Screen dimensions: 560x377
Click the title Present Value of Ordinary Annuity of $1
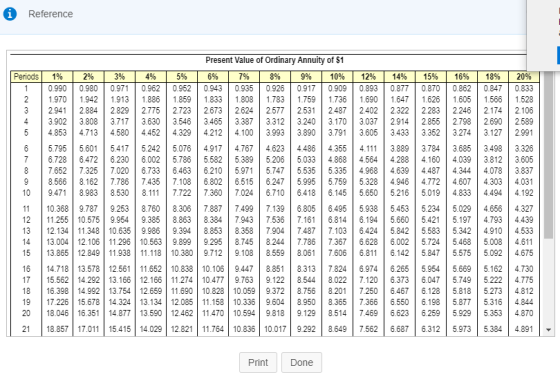[275, 60]
